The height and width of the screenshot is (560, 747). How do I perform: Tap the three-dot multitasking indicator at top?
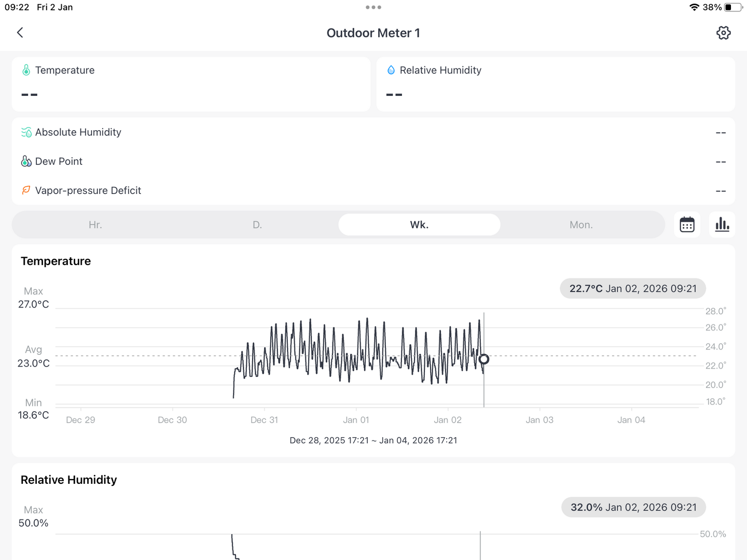374,7
